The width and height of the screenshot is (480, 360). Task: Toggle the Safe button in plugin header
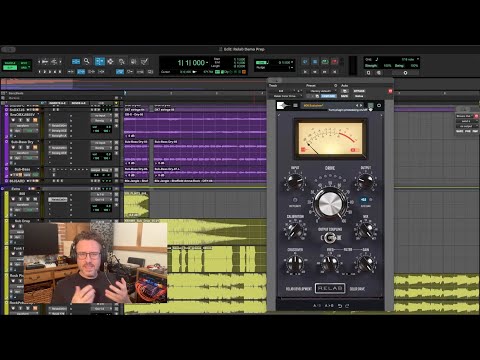click(344, 96)
